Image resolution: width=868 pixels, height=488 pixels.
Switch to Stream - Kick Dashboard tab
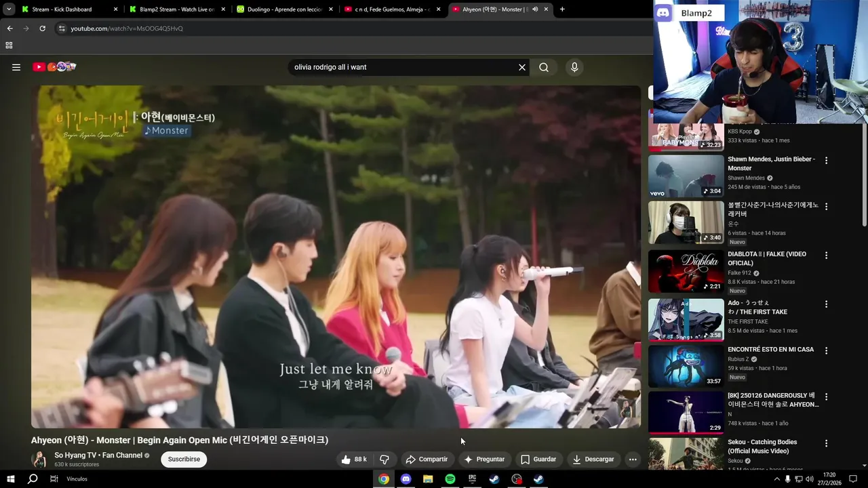pos(69,9)
